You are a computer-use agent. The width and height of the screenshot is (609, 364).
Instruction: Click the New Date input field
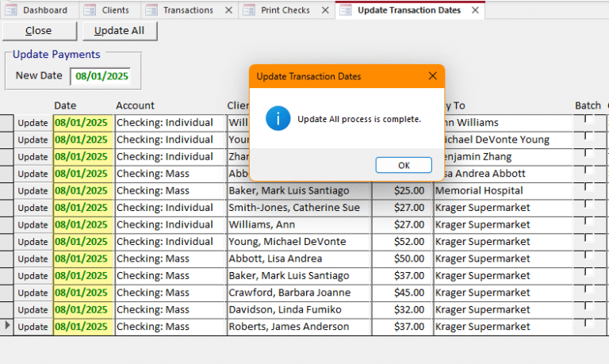coord(101,76)
